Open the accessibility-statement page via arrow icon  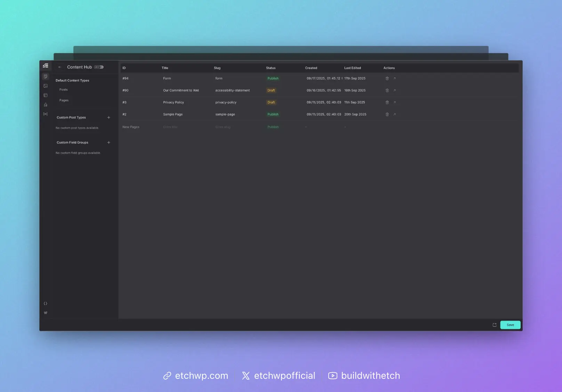click(x=394, y=90)
